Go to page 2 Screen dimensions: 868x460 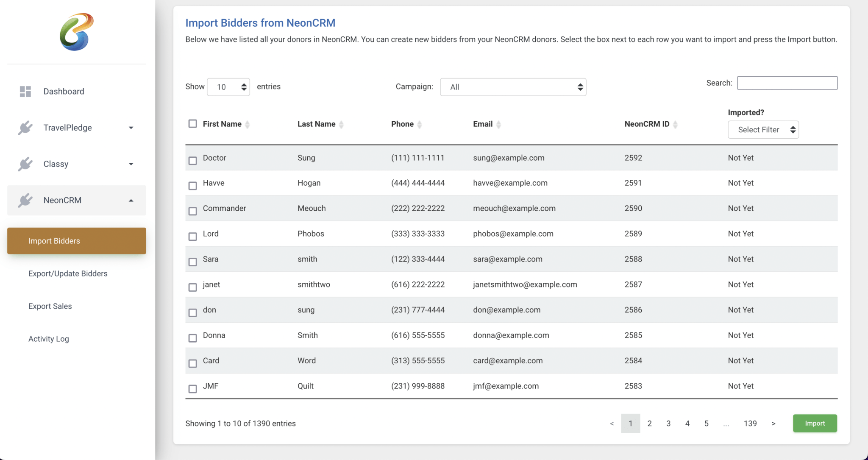tap(649, 424)
